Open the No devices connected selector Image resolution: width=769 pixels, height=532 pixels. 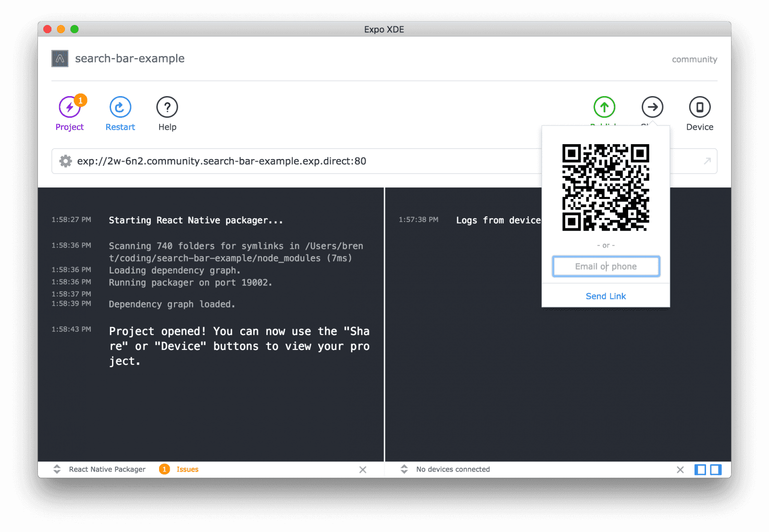(445, 469)
